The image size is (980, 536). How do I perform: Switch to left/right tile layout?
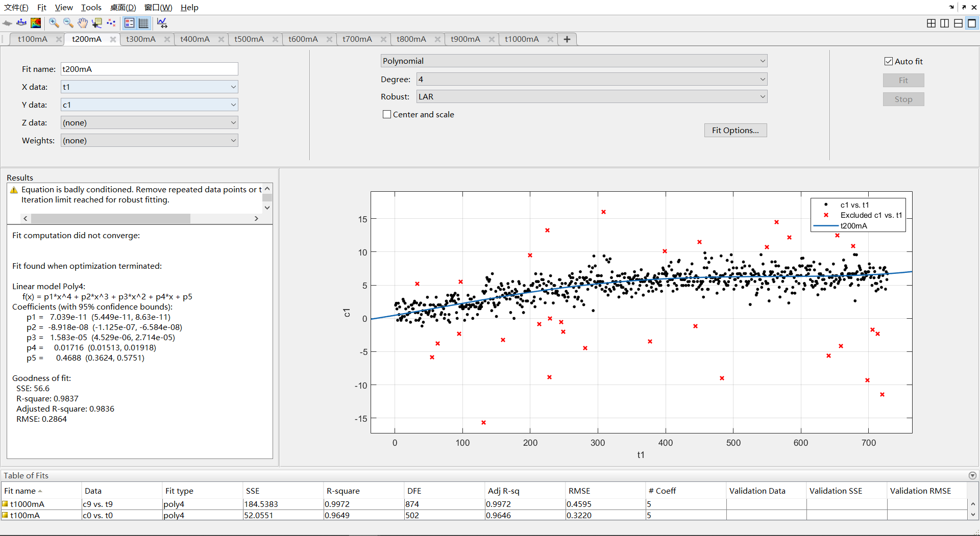(x=945, y=23)
